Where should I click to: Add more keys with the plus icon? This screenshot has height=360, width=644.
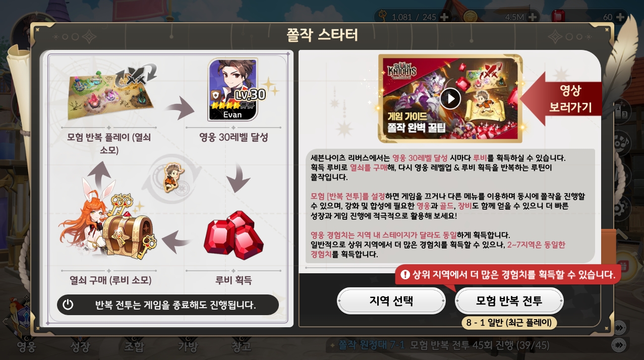444,17
